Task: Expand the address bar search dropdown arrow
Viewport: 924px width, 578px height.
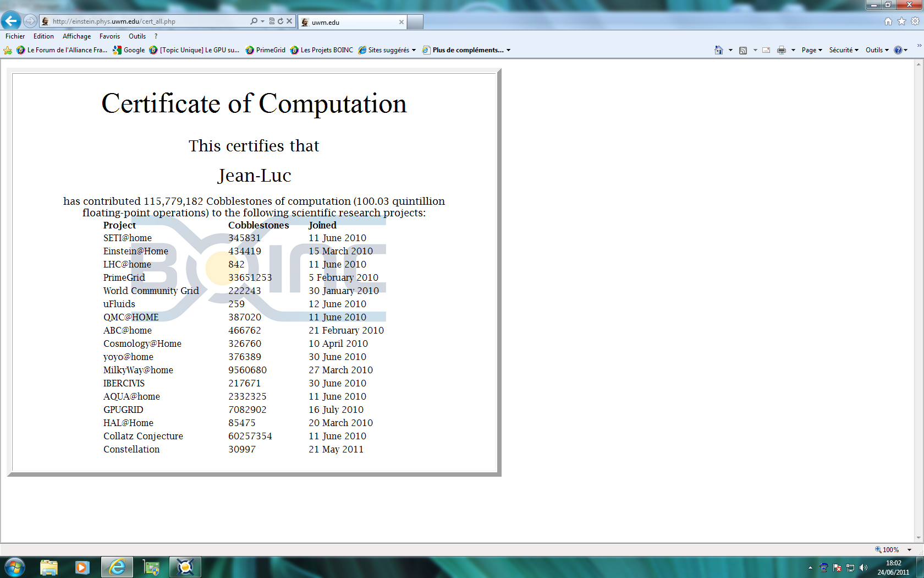Action: pos(262,21)
